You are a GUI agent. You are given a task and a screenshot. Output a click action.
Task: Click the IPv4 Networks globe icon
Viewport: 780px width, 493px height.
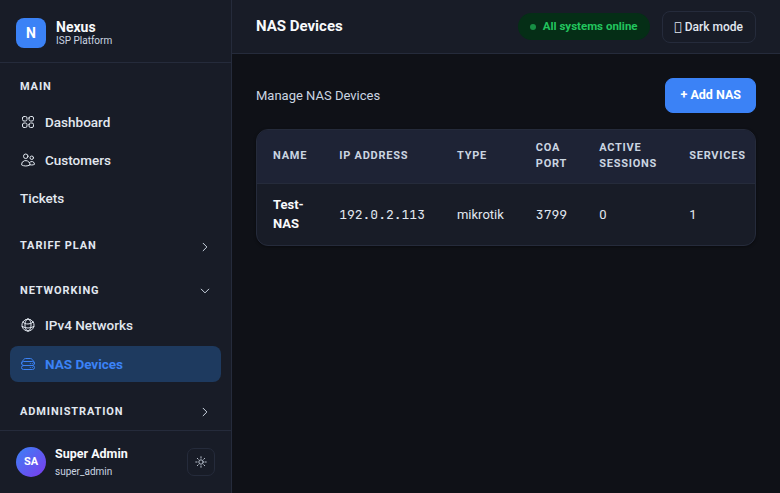28,325
